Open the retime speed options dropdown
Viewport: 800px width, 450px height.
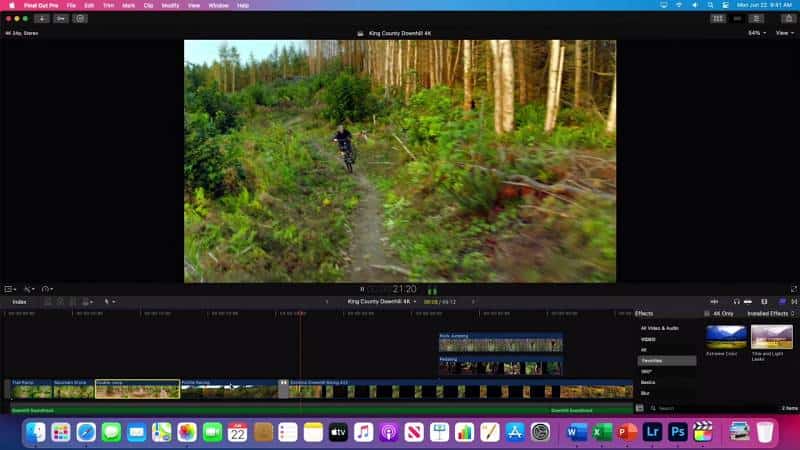pyautogui.click(x=47, y=289)
